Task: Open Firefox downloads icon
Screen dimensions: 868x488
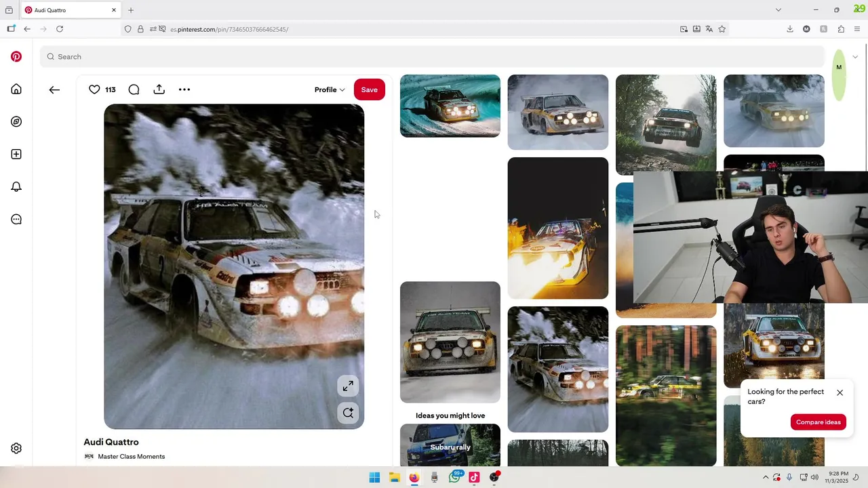Action: click(x=790, y=29)
